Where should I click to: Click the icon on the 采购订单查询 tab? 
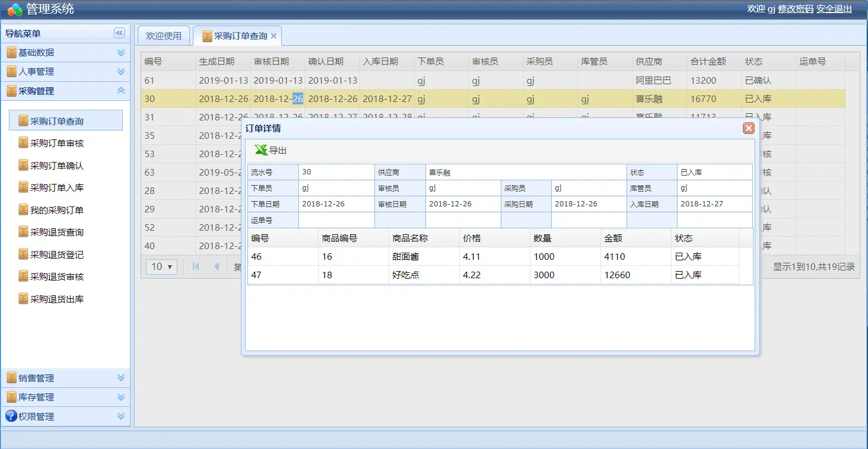207,36
